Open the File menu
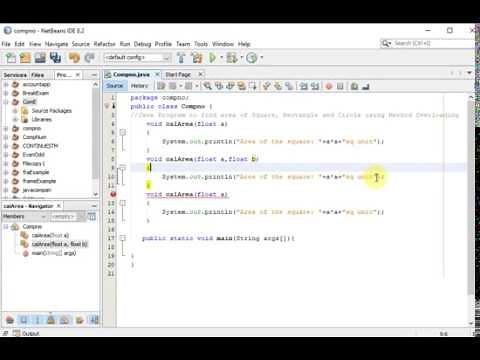 point(6,44)
